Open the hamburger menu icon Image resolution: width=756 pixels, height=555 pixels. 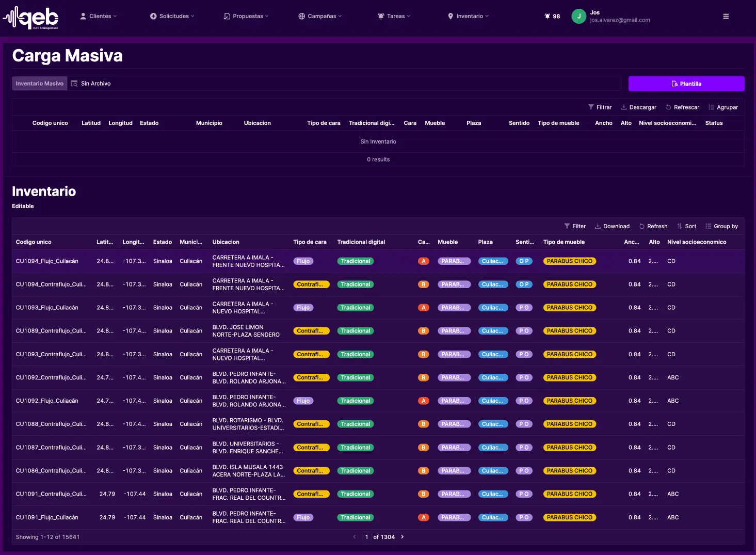click(726, 16)
